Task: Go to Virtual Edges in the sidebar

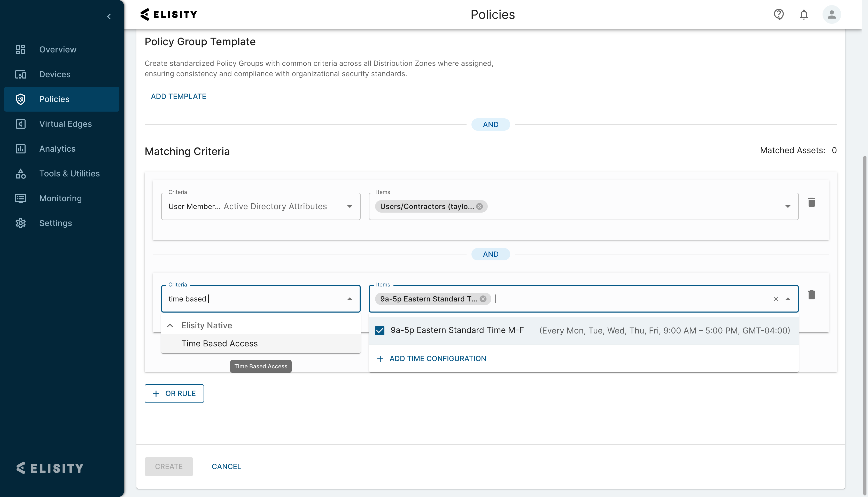Action: [x=65, y=124]
